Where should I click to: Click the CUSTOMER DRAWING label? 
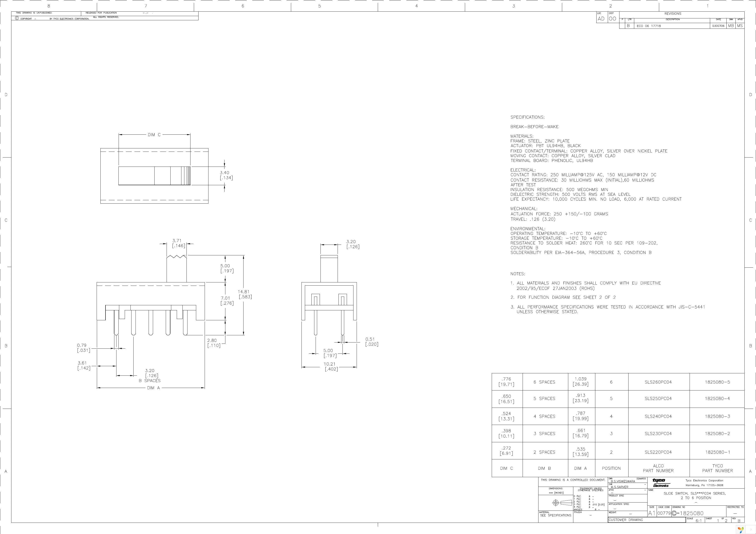pyautogui.click(x=626, y=520)
